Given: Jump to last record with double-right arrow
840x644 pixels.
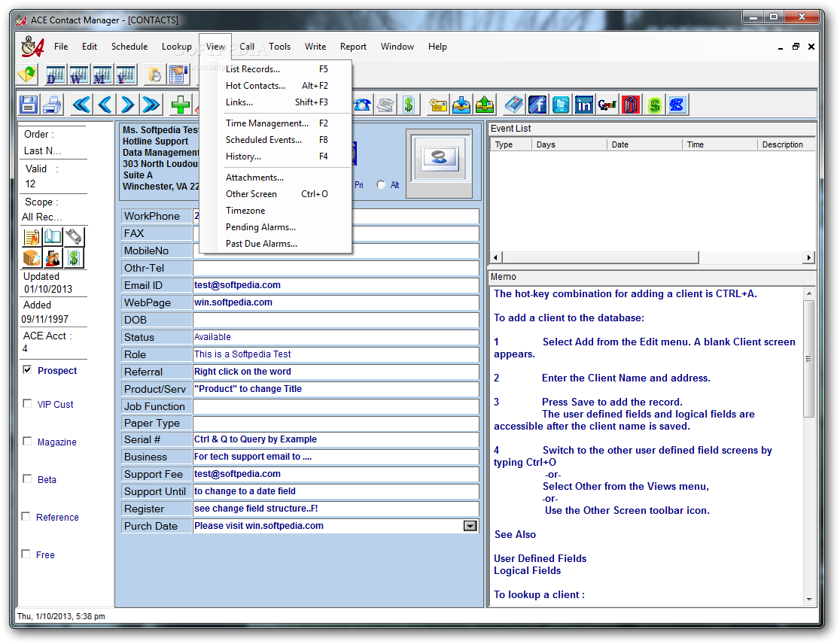Looking at the screenshot, I should click(151, 105).
